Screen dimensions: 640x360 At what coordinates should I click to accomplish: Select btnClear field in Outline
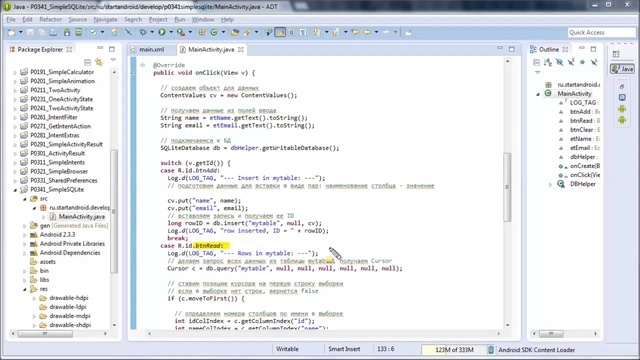point(584,130)
